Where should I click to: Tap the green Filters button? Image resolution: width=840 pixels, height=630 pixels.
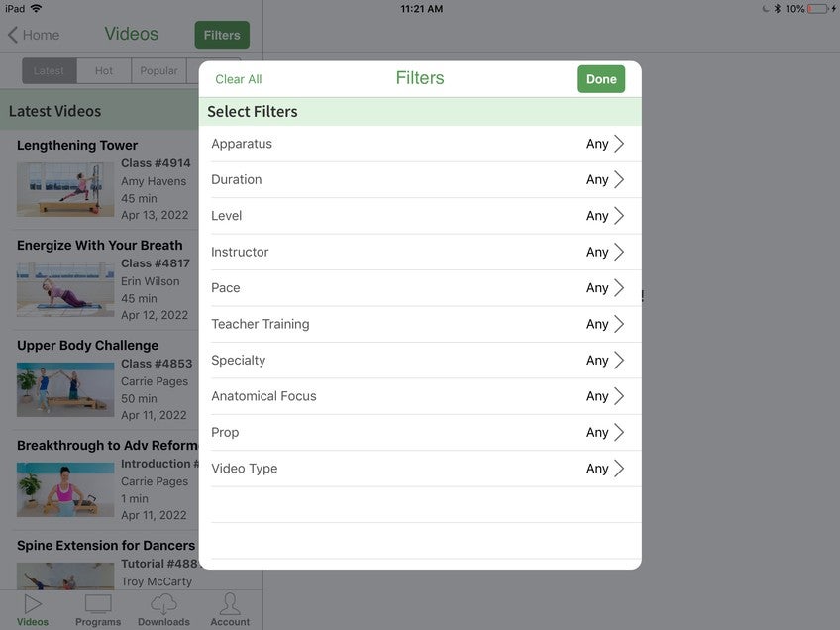(x=222, y=35)
